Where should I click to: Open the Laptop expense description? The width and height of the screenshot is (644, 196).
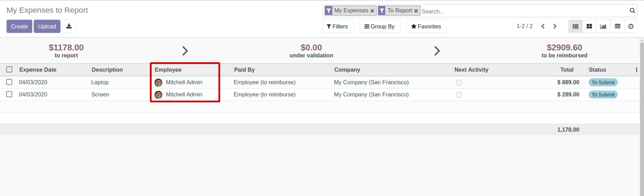tap(100, 82)
